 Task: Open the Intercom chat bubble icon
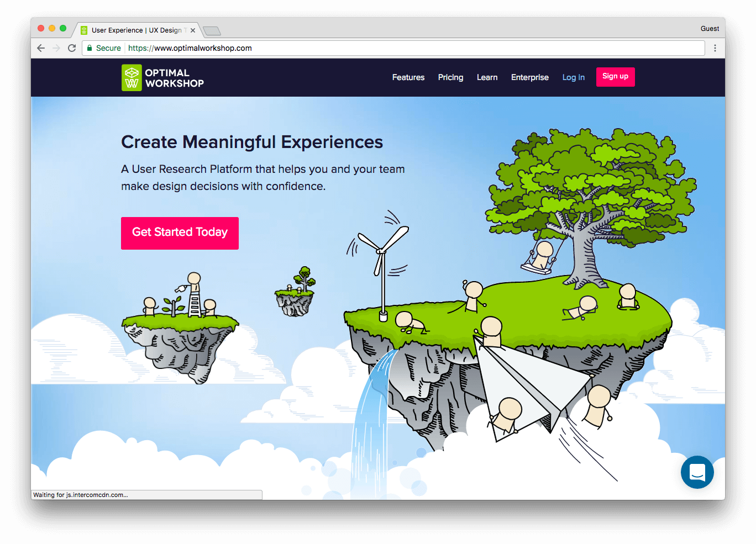pos(697,472)
